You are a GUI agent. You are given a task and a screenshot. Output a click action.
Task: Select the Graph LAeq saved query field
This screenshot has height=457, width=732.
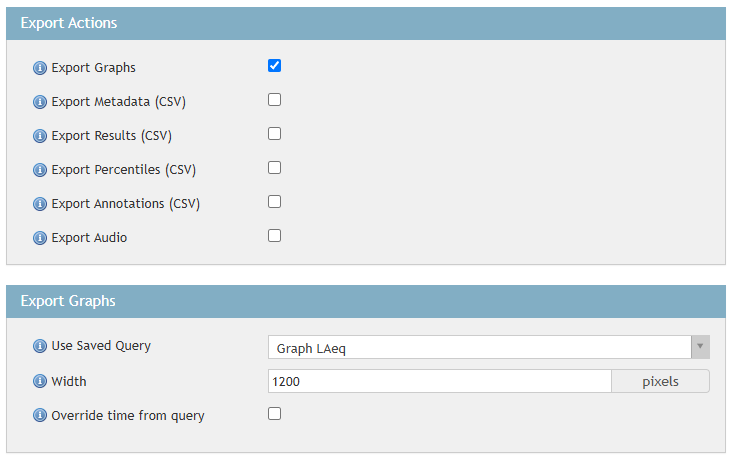(x=479, y=348)
